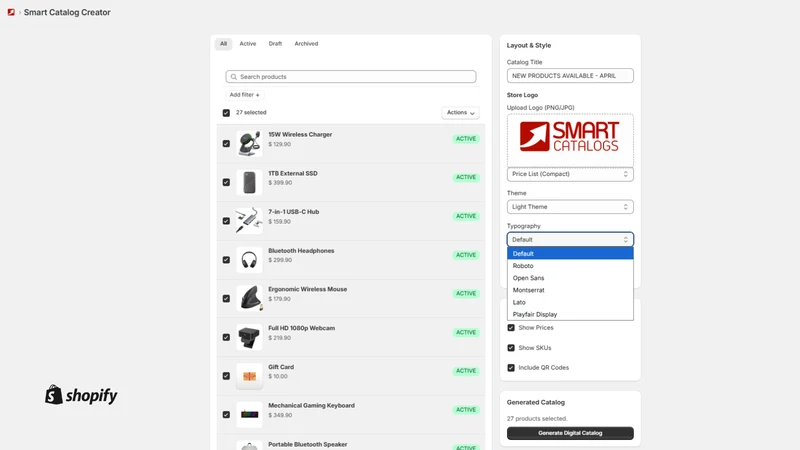
Task: Choose Roboto in the typography list
Action: 570,266
